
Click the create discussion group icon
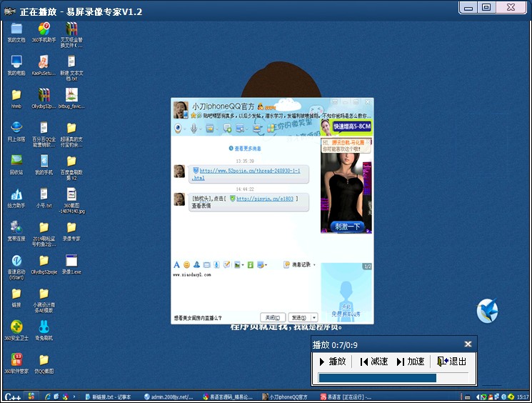227,128
